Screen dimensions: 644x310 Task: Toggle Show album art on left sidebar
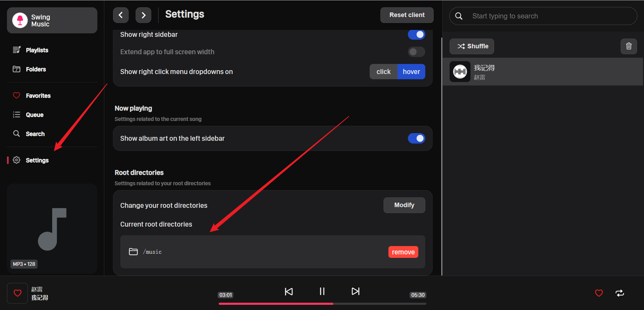(416, 138)
